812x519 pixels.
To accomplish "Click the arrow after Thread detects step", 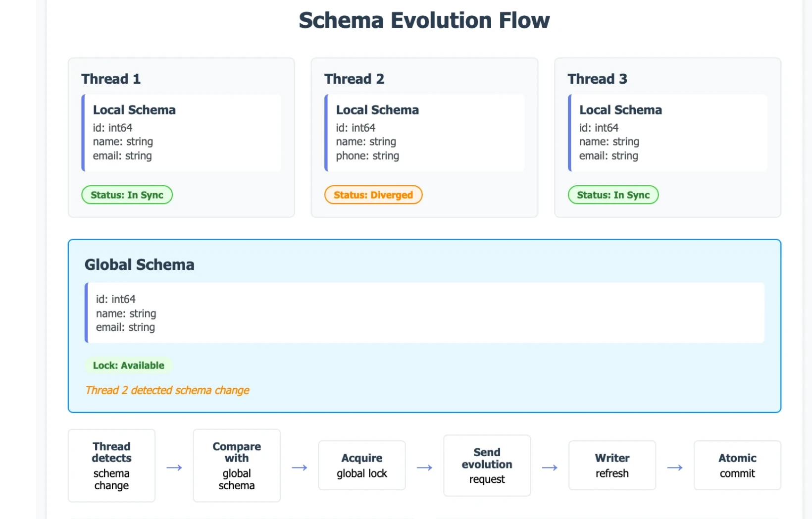I will (174, 467).
